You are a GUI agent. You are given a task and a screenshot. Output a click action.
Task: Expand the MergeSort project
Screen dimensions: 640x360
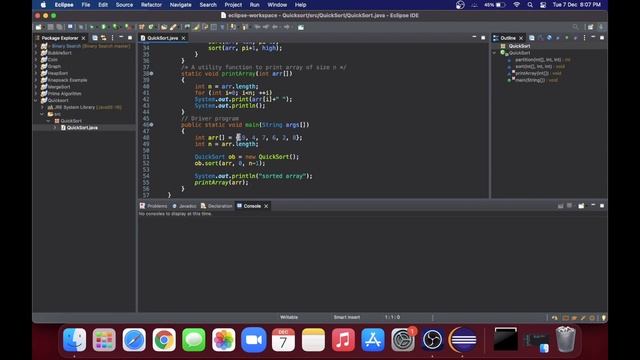point(36,87)
